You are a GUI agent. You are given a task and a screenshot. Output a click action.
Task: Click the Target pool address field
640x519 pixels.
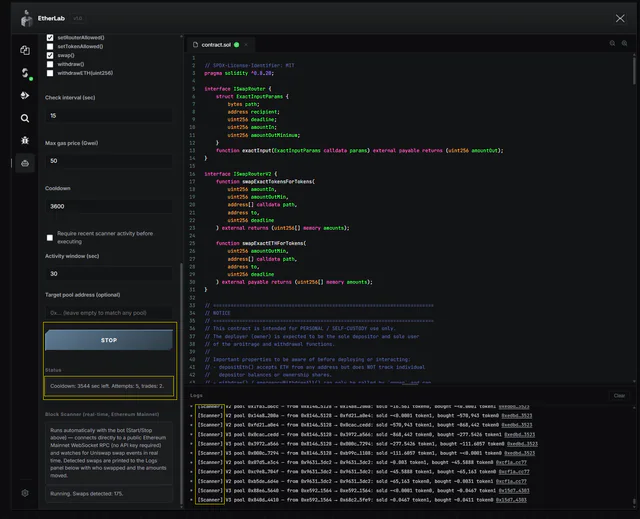[x=109, y=313]
